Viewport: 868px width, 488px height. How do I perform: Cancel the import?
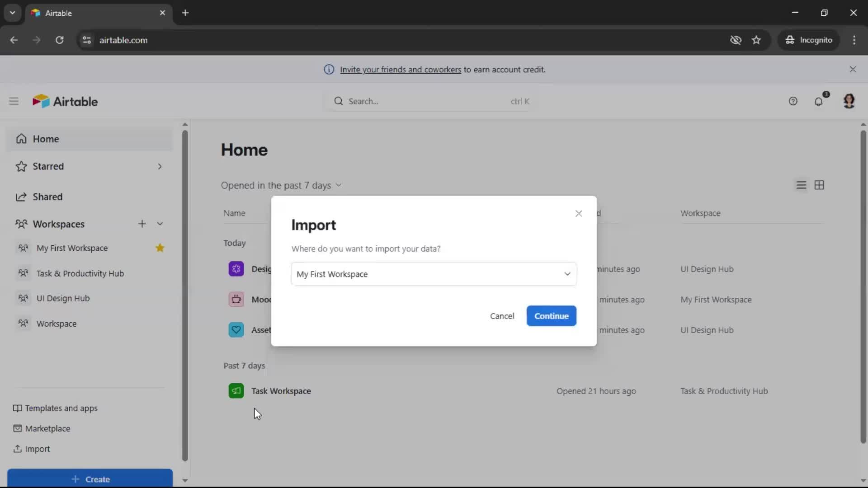[x=502, y=316]
